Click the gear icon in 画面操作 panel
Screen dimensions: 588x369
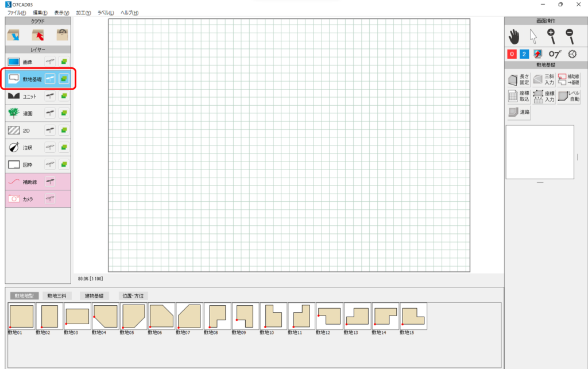point(572,54)
